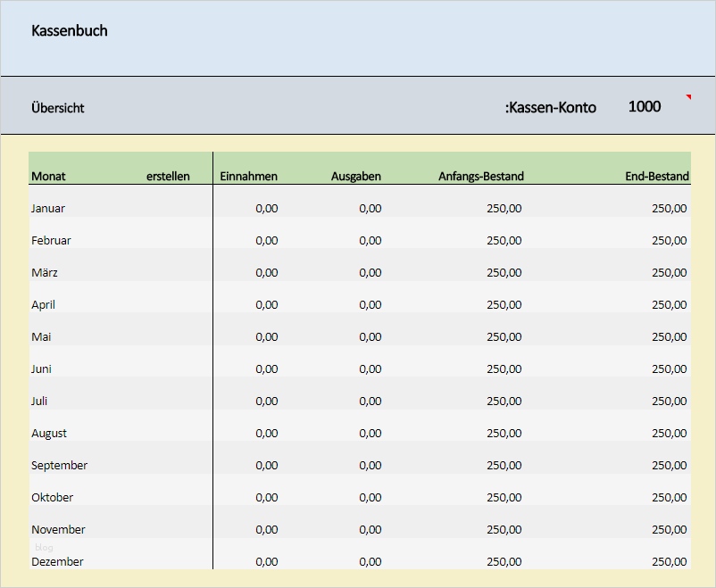Select the Anfangs-Bestand column header
The height and width of the screenshot is (588, 716).
pyautogui.click(x=479, y=176)
